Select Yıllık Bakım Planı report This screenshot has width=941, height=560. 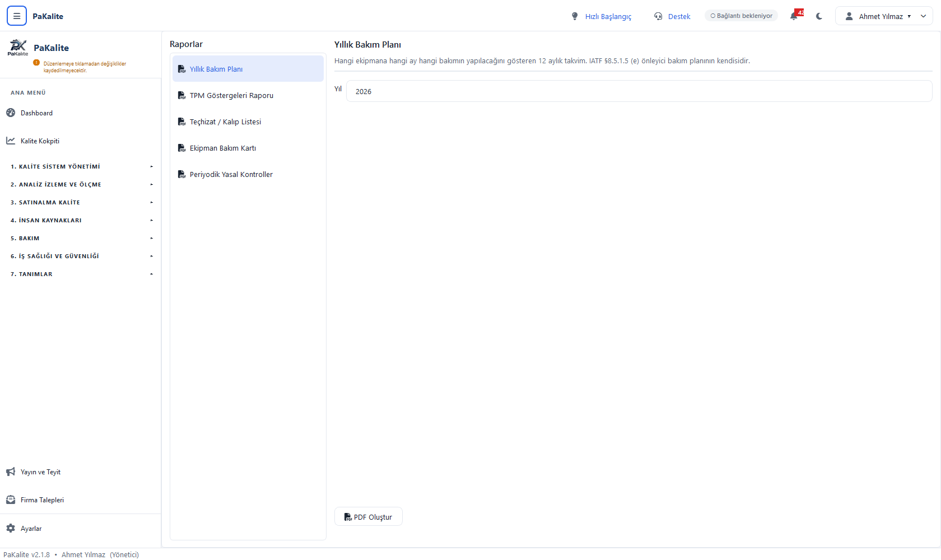248,69
